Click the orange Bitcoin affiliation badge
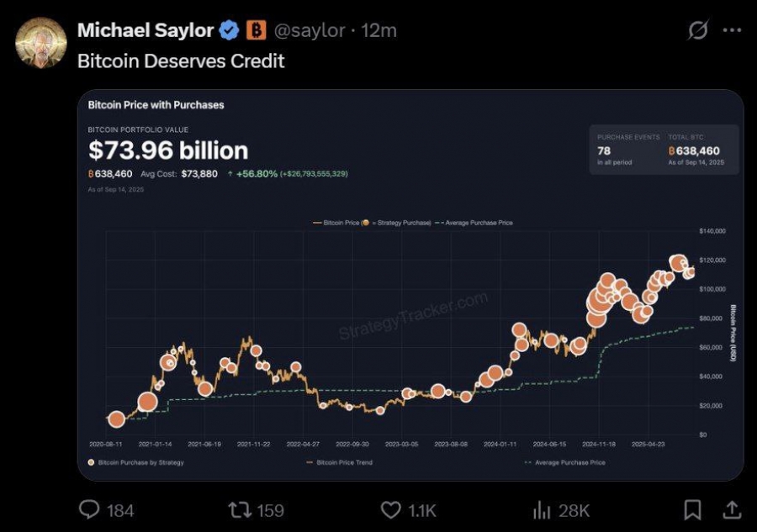Viewport: 757px width, 532px height. coord(256,30)
